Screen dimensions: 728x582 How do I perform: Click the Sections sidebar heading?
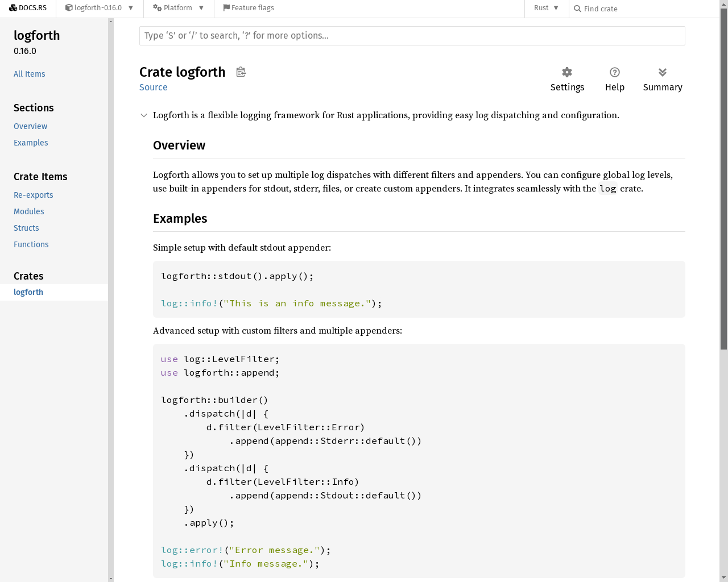(x=34, y=108)
